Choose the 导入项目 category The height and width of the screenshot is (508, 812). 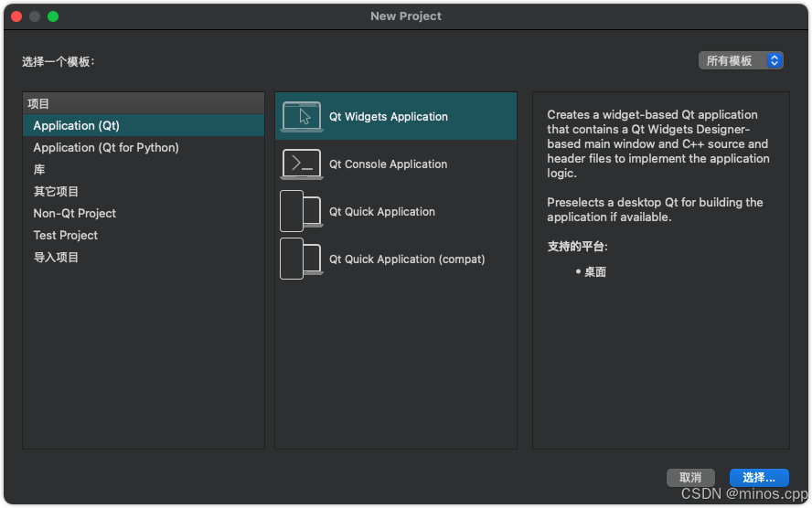(x=144, y=257)
